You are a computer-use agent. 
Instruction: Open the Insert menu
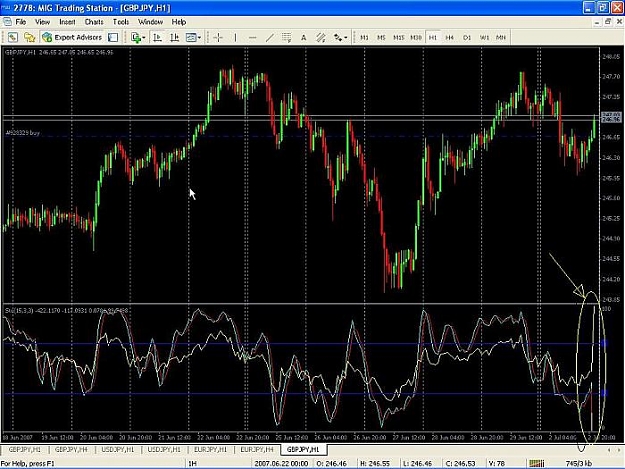coord(67,22)
